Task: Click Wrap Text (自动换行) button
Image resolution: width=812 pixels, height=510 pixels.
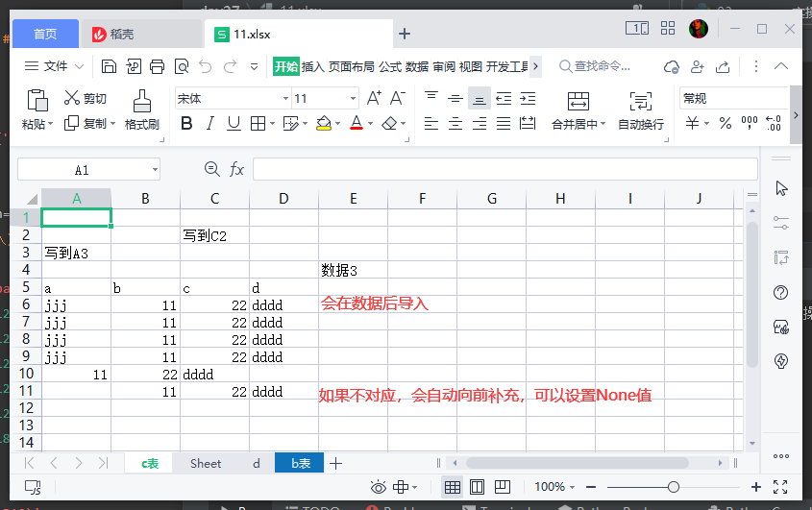Action: point(641,110)
